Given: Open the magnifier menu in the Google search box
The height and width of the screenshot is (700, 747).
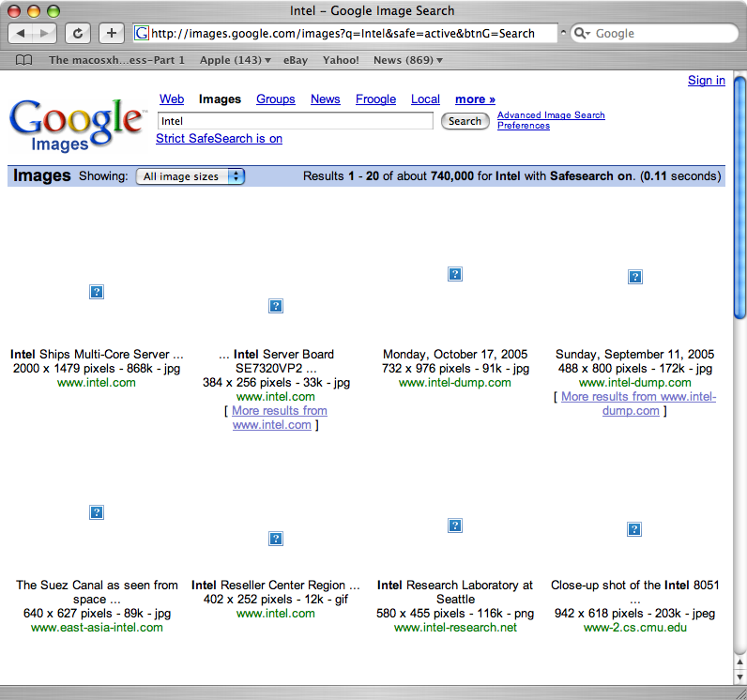Looking at the screenshot, I should click(582, 34).
